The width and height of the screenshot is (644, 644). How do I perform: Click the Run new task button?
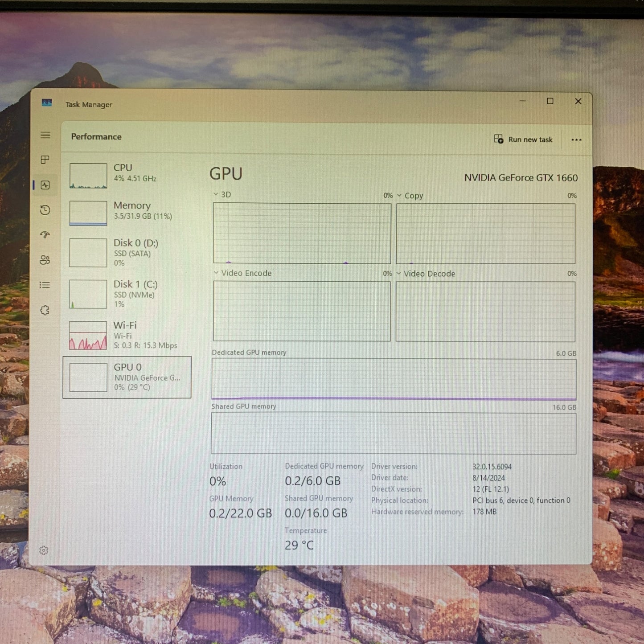pyautogui.click(x=524, y=139)
